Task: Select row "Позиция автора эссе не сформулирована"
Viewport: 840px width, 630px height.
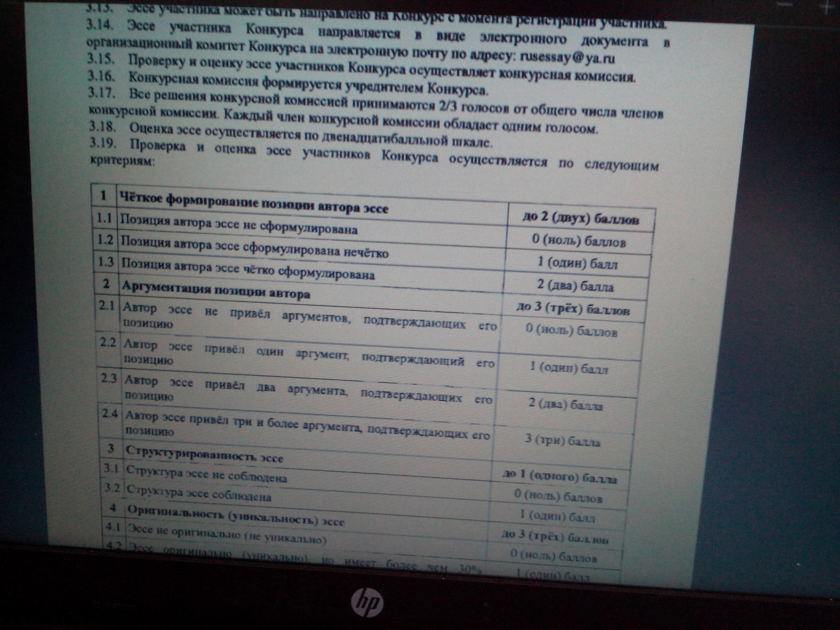Action: pyautogui.click(x=239, y=224)
